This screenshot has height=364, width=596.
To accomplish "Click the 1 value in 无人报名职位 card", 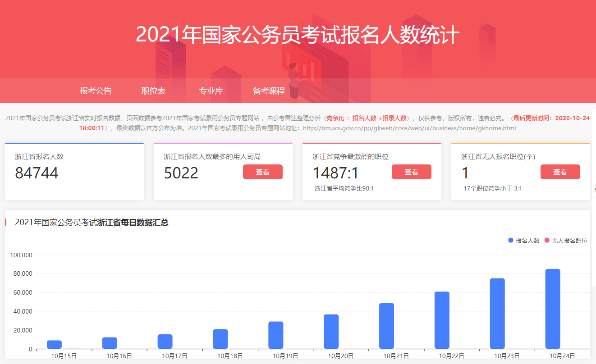I will 466,173.
